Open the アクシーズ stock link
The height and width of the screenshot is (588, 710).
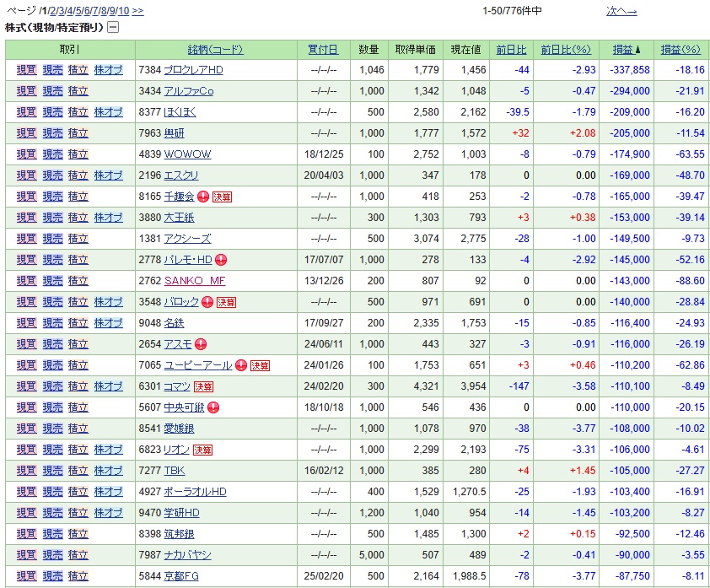pyautogui.click(x=187, y=239)
